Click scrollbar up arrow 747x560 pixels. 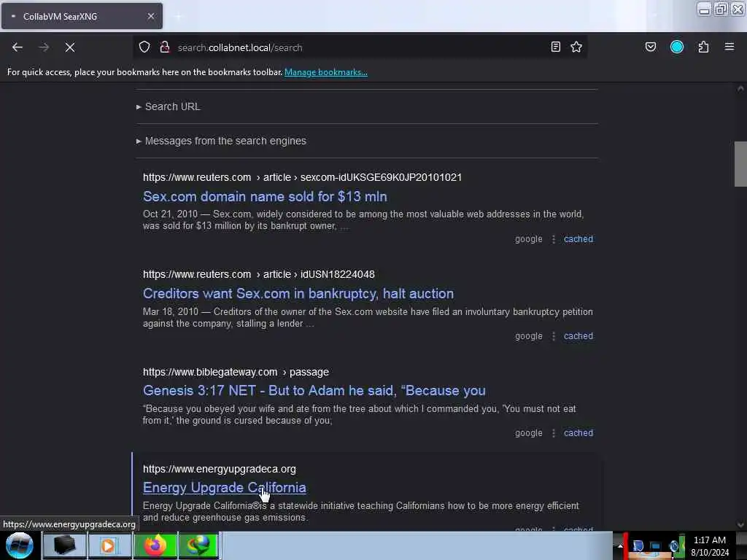coord(740,88)
